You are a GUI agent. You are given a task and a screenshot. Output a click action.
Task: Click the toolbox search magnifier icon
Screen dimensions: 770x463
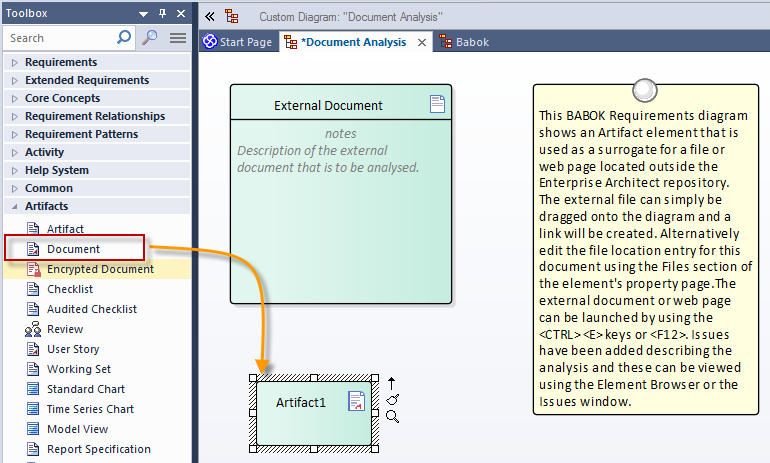124,38
